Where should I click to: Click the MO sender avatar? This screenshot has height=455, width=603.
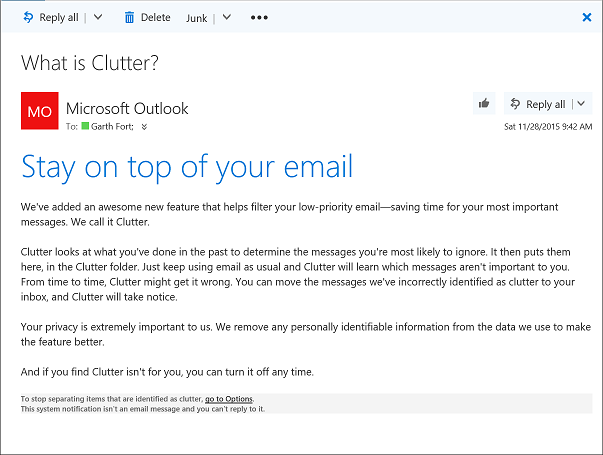click(39, 111)
